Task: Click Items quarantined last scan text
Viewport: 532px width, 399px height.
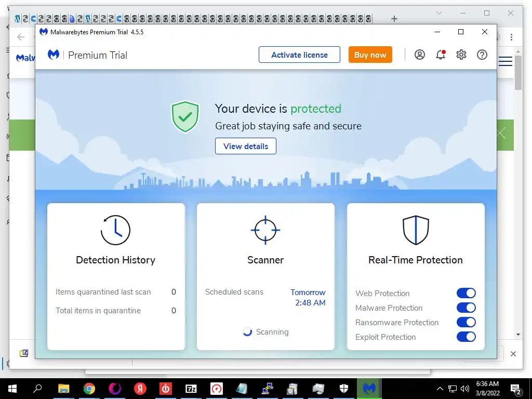Action: pos(103,292)
